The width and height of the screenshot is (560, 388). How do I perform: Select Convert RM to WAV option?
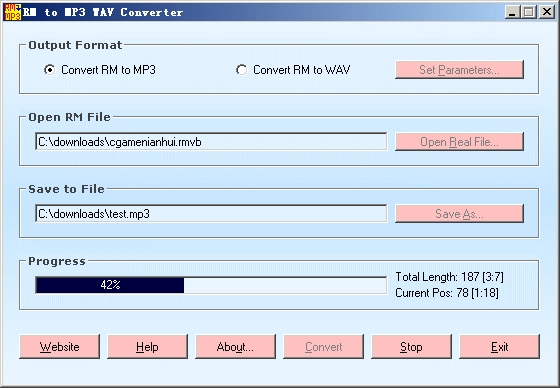click(293, 70)
